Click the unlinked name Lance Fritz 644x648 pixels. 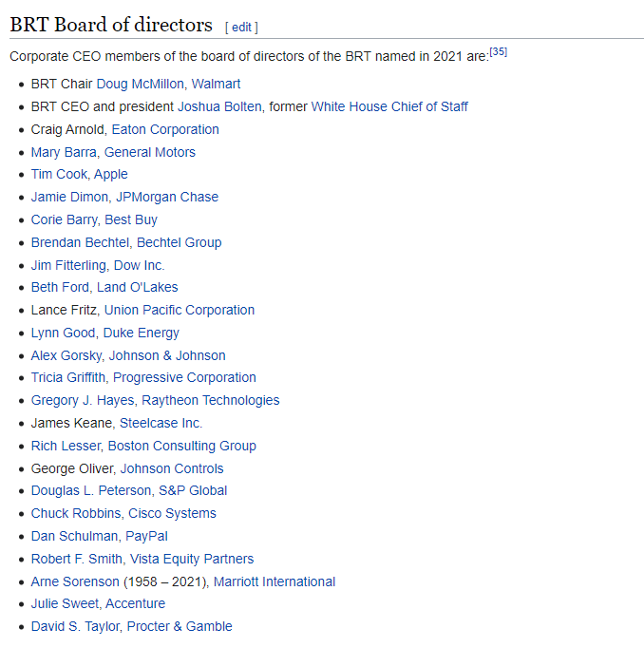(64, 310)
